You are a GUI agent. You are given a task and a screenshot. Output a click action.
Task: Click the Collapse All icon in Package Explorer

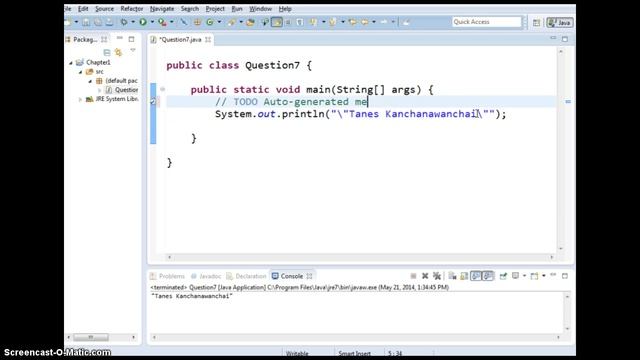point(107,52)
